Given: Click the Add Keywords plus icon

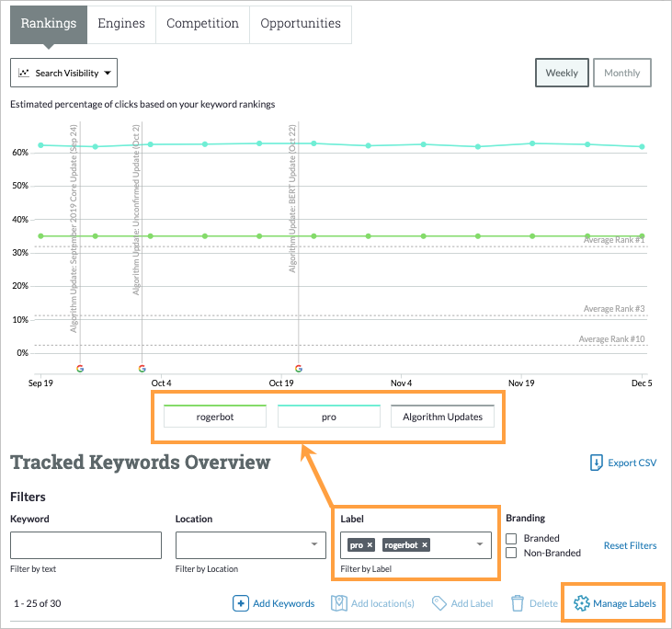Looking at the screenshot, I should click(x=241, y=603).
